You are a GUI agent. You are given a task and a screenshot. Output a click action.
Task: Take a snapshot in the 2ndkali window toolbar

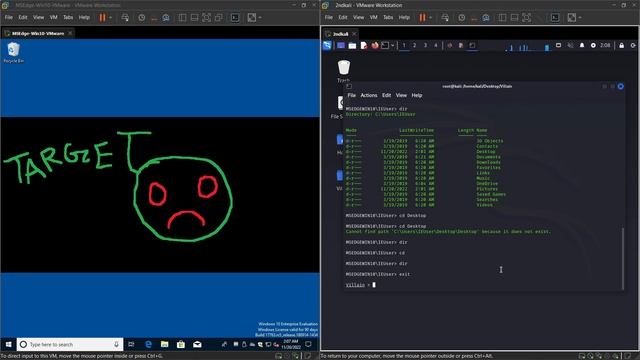[x=462, y=18]
